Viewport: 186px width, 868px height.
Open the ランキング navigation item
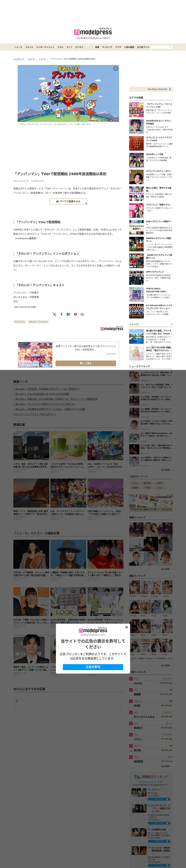[107, 47]
